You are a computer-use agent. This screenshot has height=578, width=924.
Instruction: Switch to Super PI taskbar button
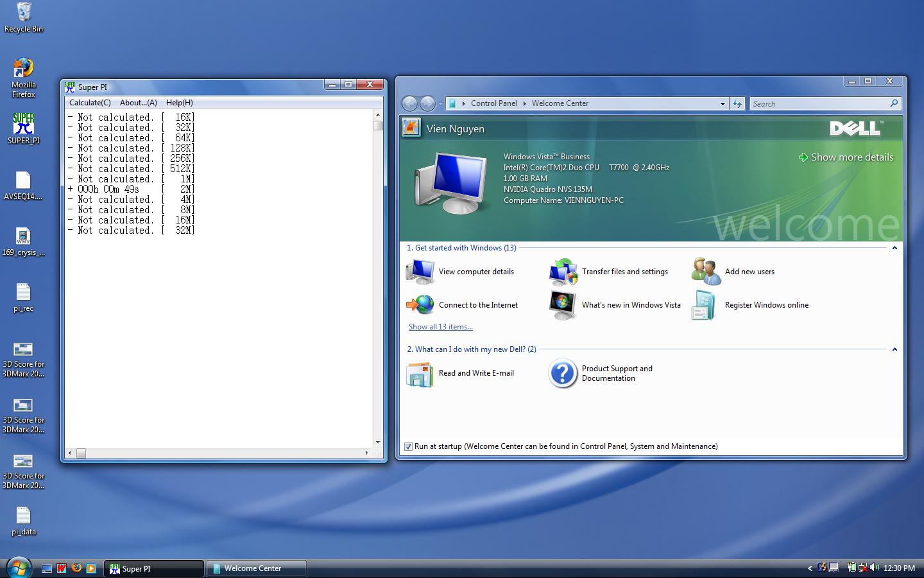pos(154,568)
